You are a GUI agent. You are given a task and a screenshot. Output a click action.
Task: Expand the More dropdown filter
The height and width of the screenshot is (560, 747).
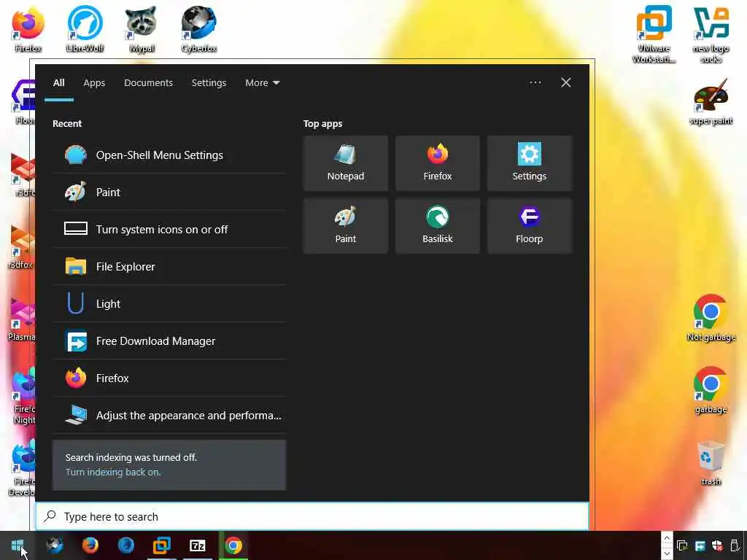pyautogui.click(x=263, y=83)
